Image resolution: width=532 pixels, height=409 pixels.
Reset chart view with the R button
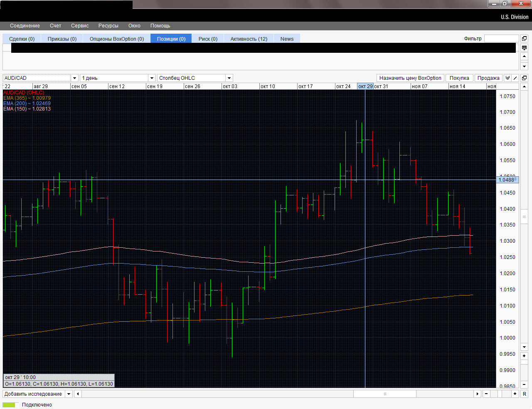point(524,394)
